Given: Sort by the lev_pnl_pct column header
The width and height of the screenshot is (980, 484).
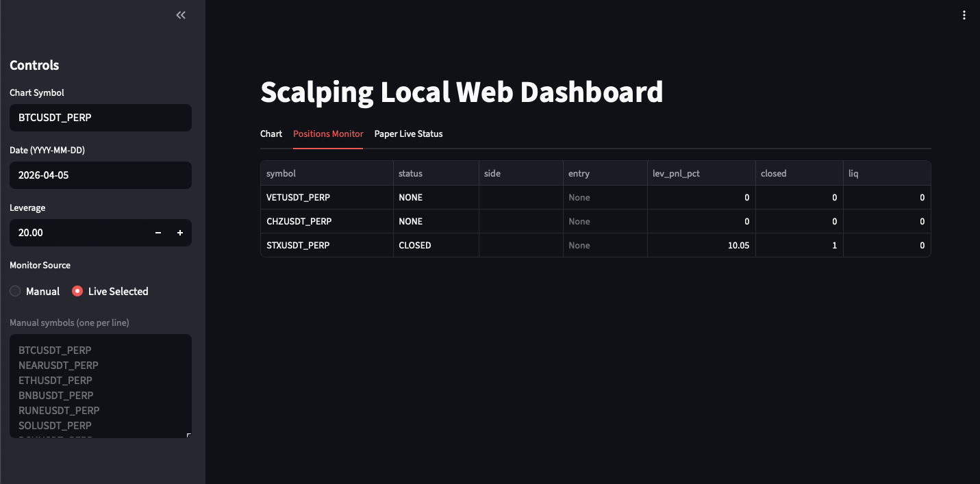Looking at the screenshot, I should (701, 174).
